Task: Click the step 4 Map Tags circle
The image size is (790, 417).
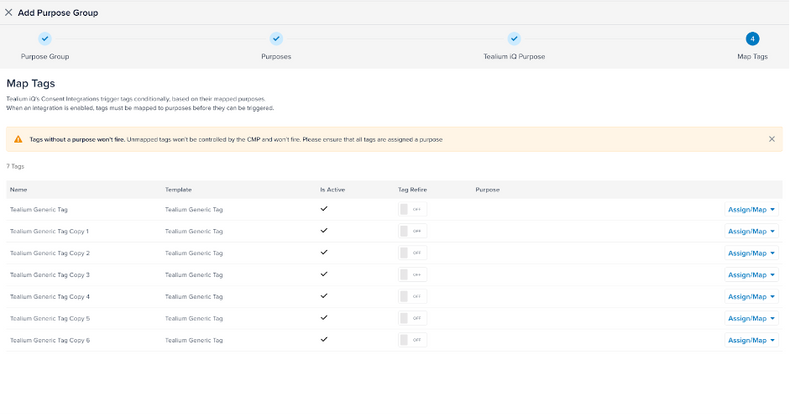Action: tap(752, 39)
